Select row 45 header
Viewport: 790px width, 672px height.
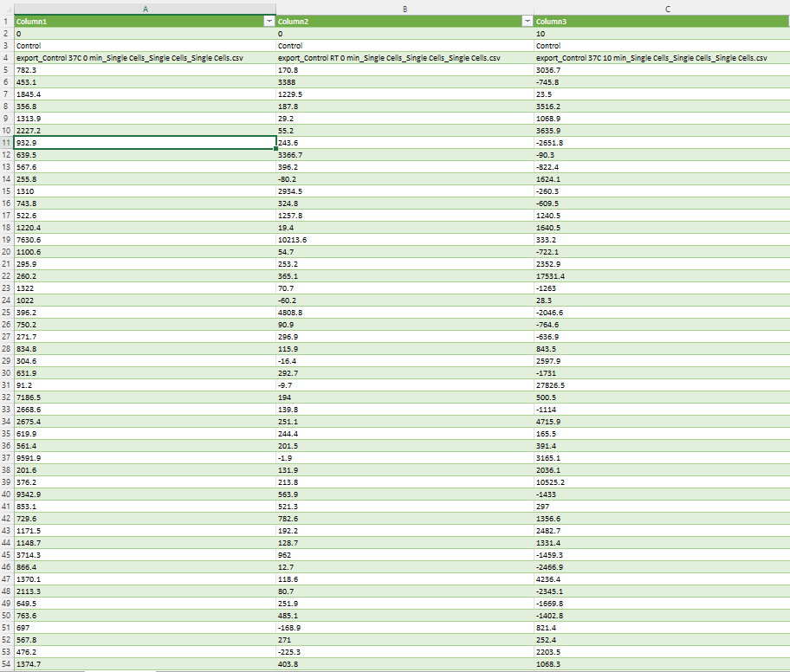coord(7,555)
